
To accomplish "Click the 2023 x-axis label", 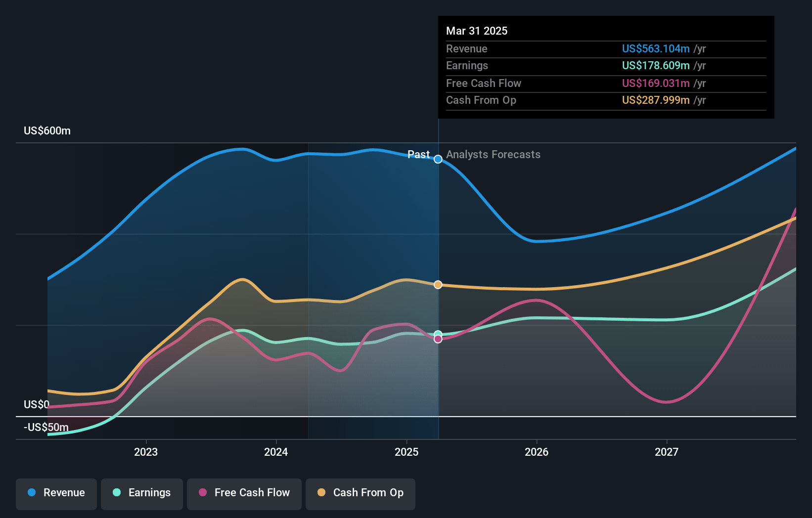I will (x=146, y=452).
